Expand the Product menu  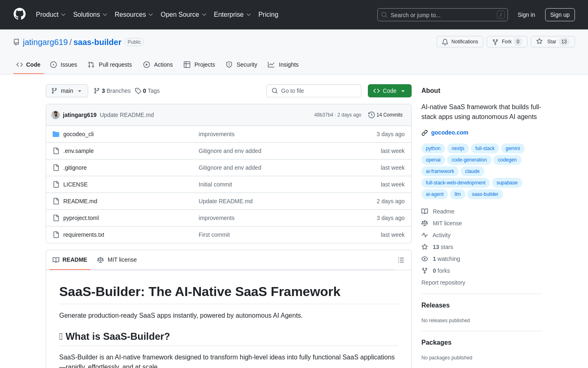pos(51,14)
